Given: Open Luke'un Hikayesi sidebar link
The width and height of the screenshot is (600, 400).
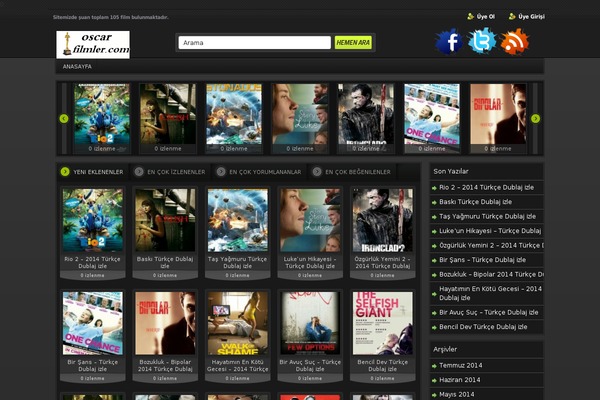Looking at the screenshot, I should (490, 231).
